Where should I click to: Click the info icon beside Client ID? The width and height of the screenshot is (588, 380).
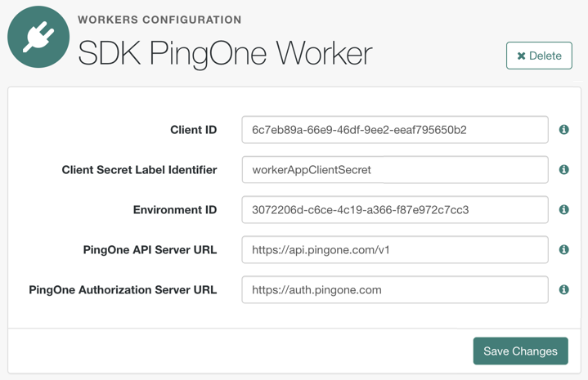click(563, 130)
